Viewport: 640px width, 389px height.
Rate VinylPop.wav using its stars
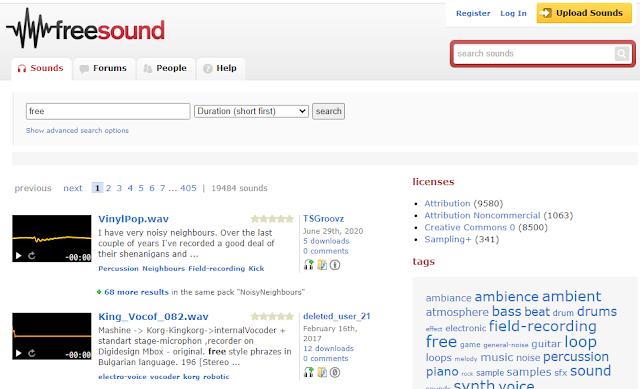coord(272,219)
